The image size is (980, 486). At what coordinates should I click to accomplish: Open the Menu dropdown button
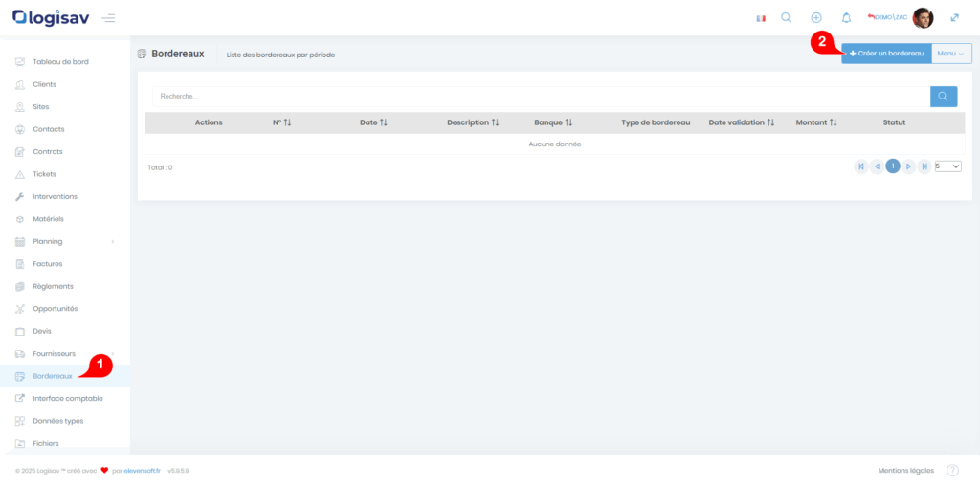pyautogui.click(x=951, y=54)
